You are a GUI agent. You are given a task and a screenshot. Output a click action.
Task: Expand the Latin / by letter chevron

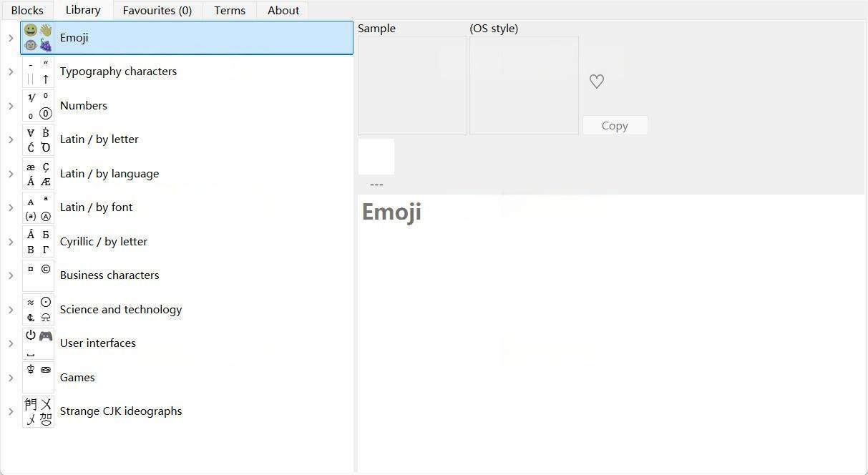pos(11,139)
